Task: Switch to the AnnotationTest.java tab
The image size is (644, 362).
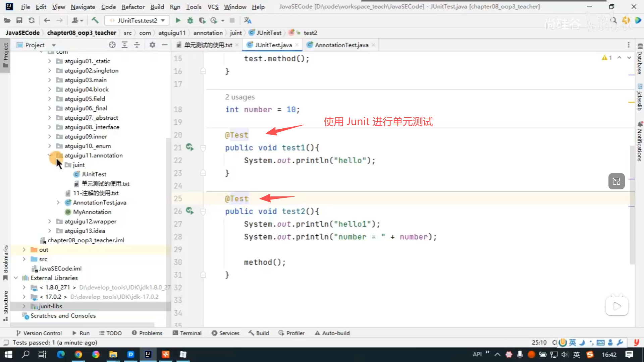Action: click(x=341, y=45)
